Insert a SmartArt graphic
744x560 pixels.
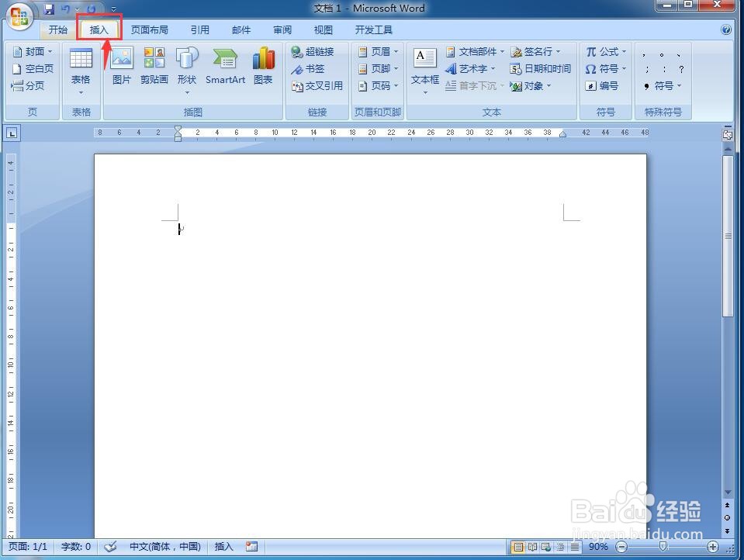coord(225,66)
